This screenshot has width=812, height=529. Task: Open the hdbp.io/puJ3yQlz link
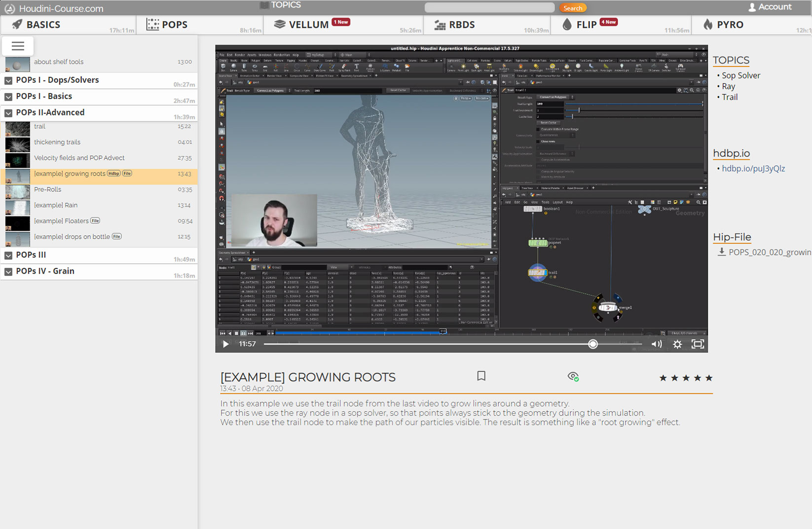pos(754,168)
